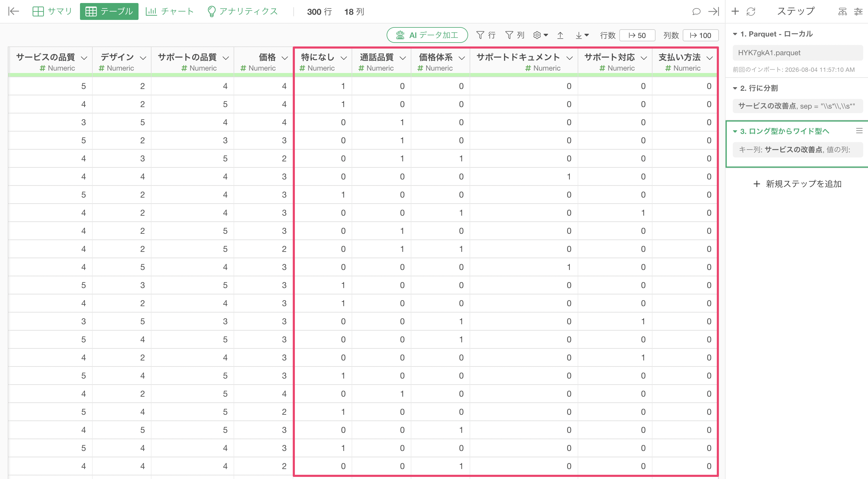
Task: Open 価格体系 column menu chevron
Action: point(462,58)
